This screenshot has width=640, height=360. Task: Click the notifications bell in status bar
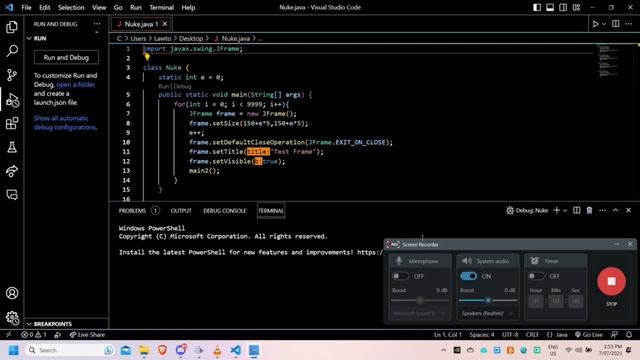click(629, 334)
